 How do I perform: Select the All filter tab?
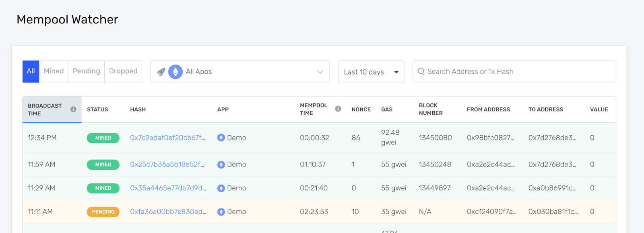[x=31, y=71]
